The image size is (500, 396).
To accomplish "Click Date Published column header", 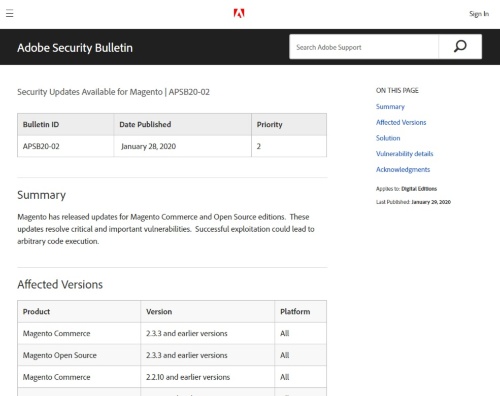I will coord(183,124).
